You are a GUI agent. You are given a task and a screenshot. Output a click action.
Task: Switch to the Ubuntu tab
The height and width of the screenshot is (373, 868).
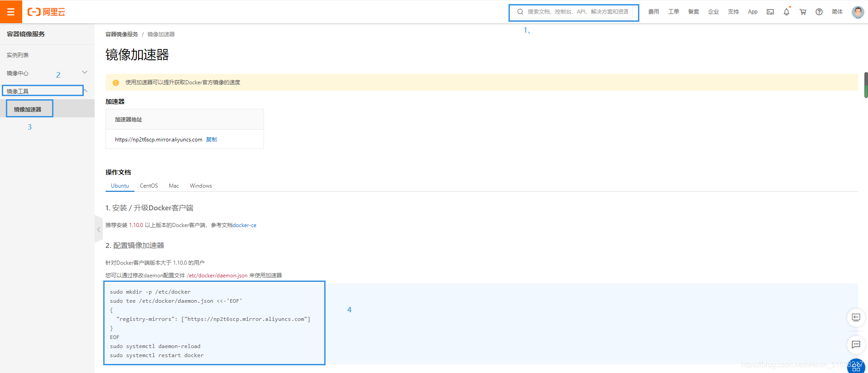[120, 186]
